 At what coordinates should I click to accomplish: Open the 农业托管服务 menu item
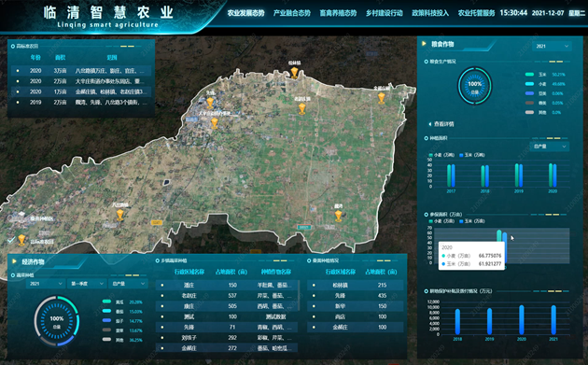(x=476, y=13)
